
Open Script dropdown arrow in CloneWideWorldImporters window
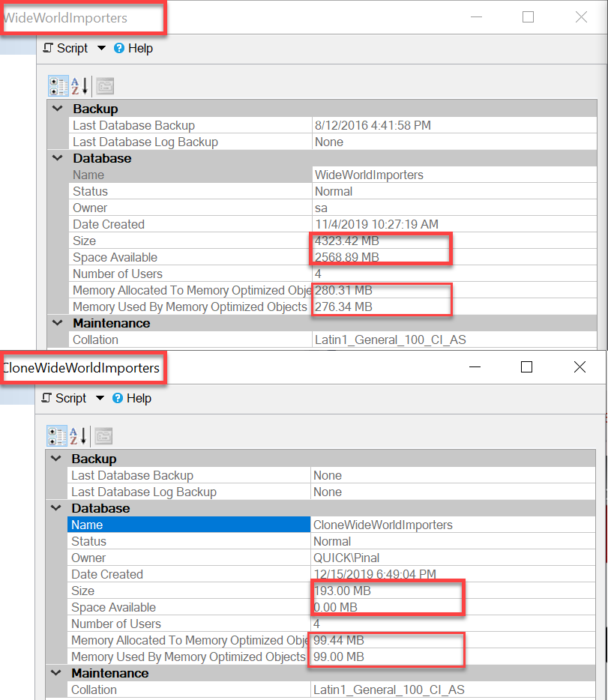[x=100, y=398]
